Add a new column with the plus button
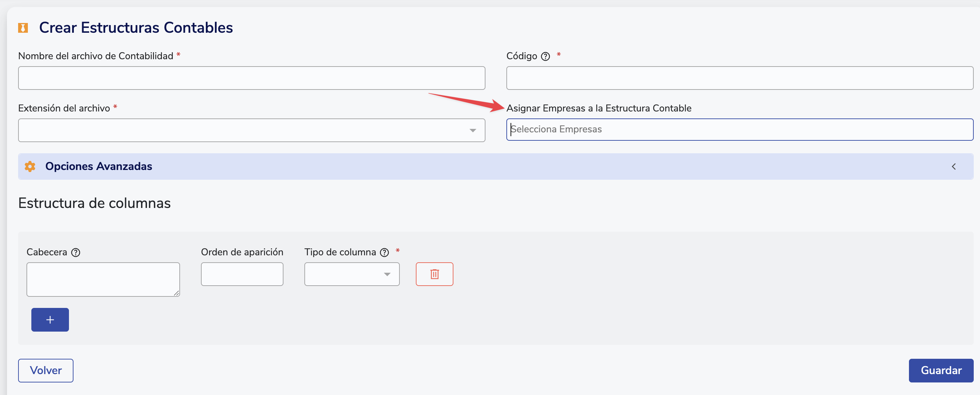Viewport: 980px width, 395px height. 50,320
